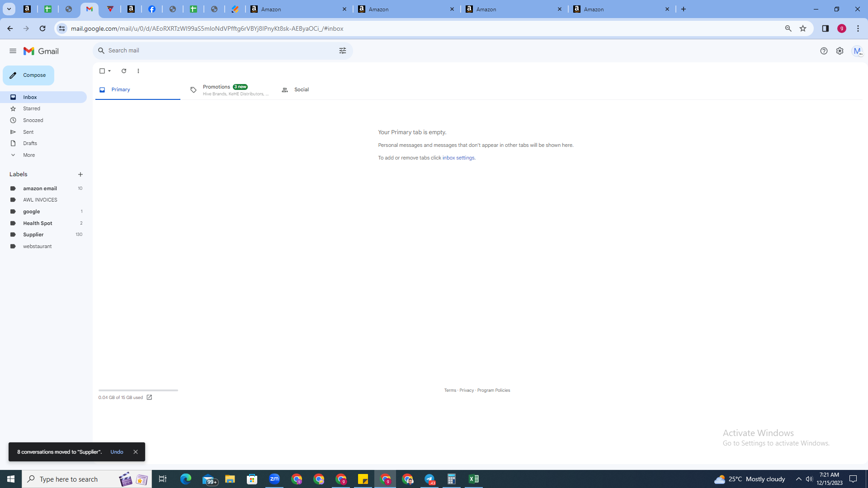Expand the More sidebar section
The height and width of the screenshot is (488, 868).
(x=43, y=155)
